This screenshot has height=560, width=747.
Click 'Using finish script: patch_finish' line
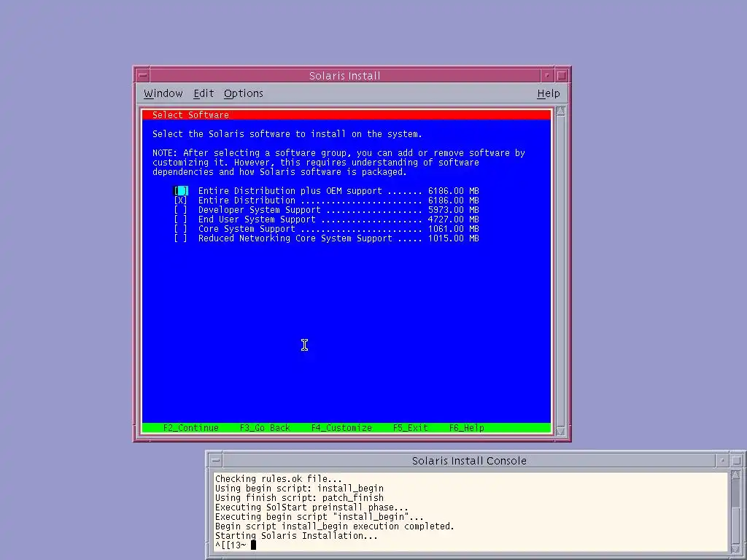click(299, 497)
